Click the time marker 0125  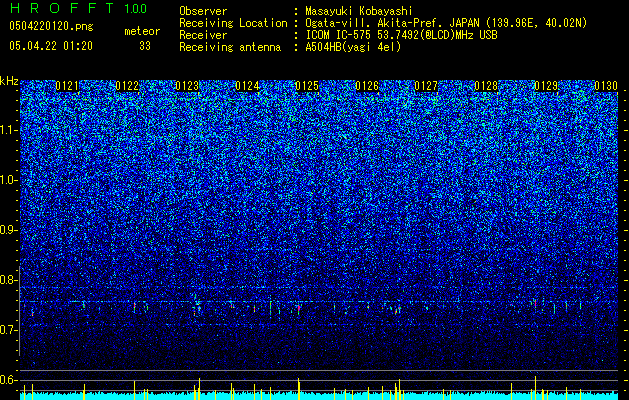click(307, 86)
